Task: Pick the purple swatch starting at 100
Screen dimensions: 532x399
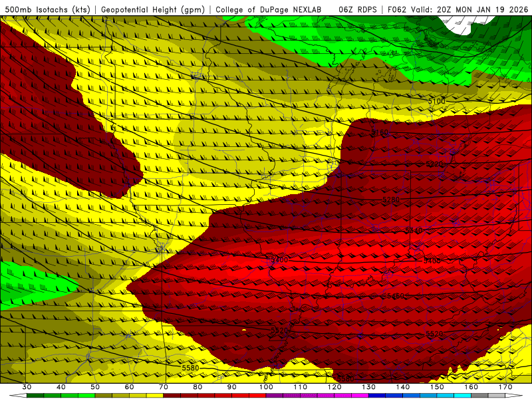Action: click(275, 396)
